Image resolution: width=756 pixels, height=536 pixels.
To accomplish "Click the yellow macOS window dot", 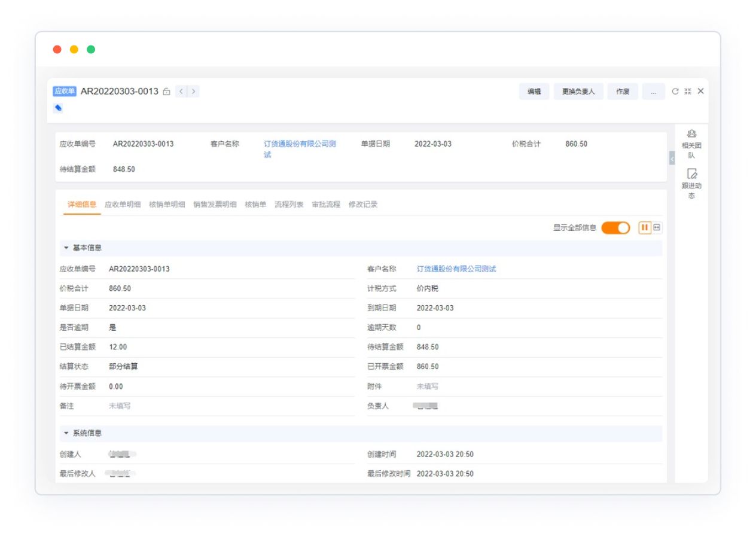I will (74, 50).
